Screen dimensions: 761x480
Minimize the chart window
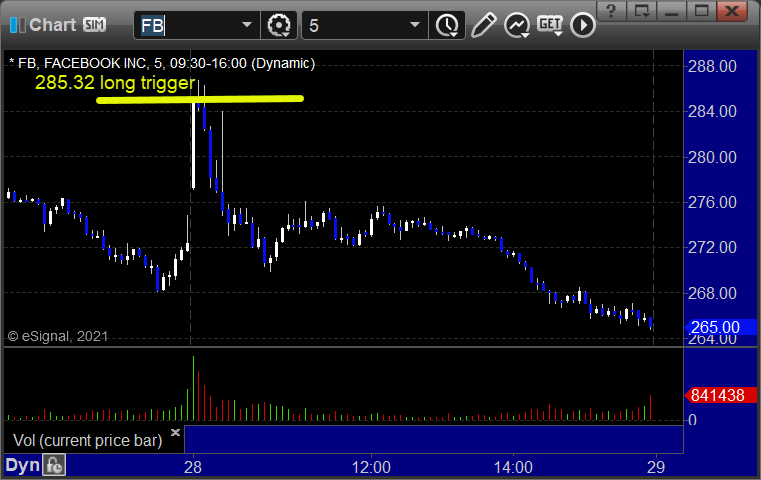(x=672, y=11)
